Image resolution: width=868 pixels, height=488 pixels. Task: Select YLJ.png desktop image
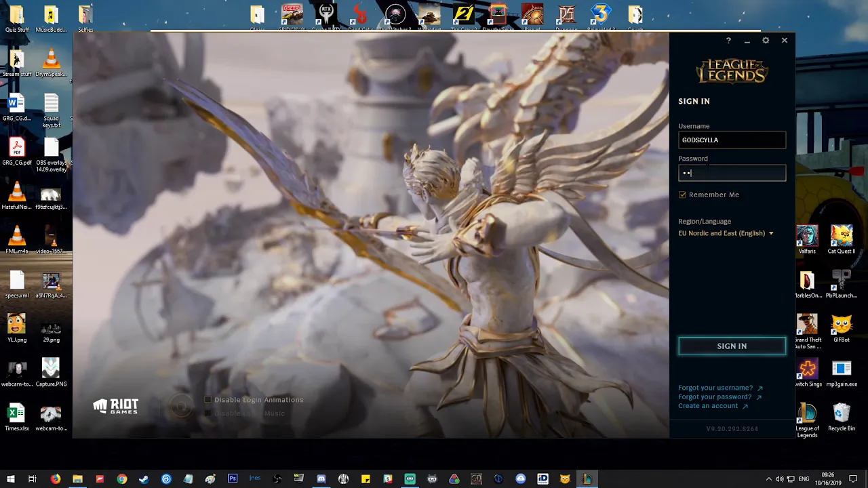(17, 329)
